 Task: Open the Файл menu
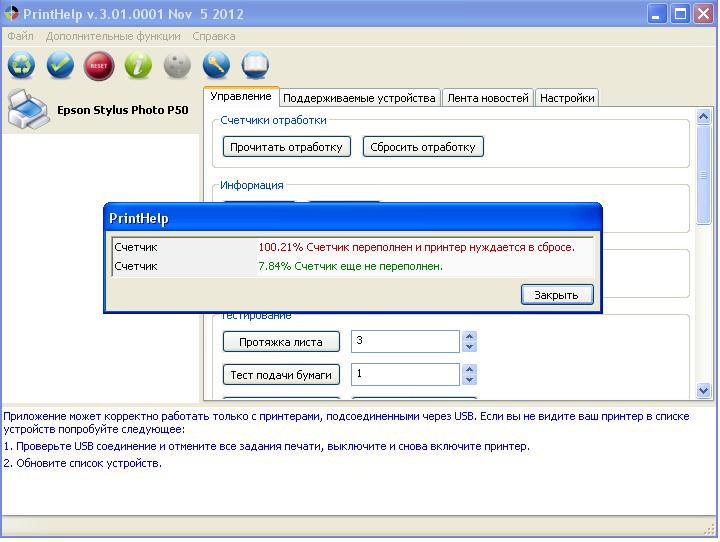click(20, 36)
